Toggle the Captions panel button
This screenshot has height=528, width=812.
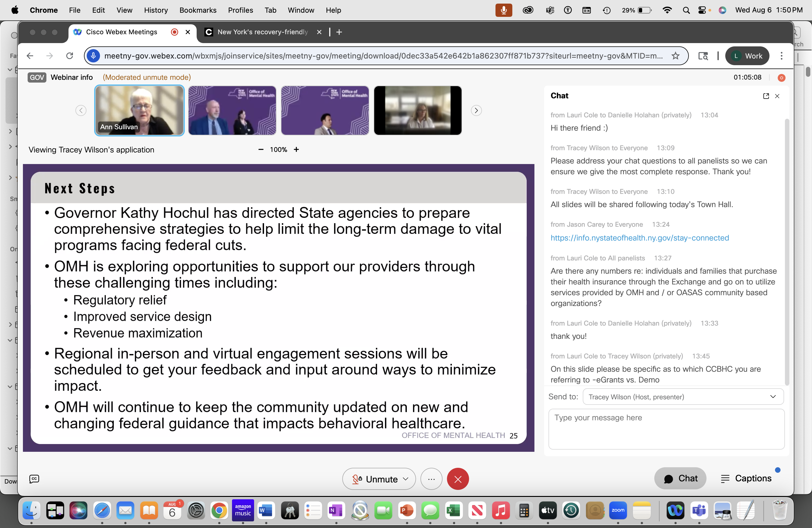coord(746,478)
